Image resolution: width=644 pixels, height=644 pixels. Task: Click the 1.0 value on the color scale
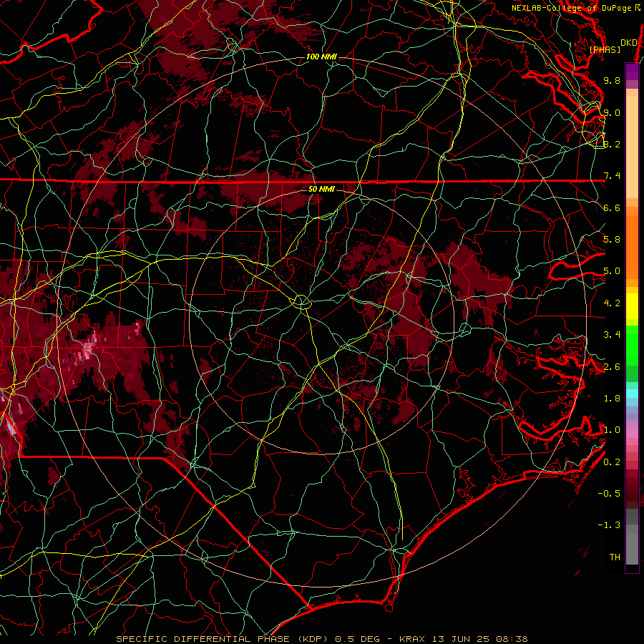[612, 430]
